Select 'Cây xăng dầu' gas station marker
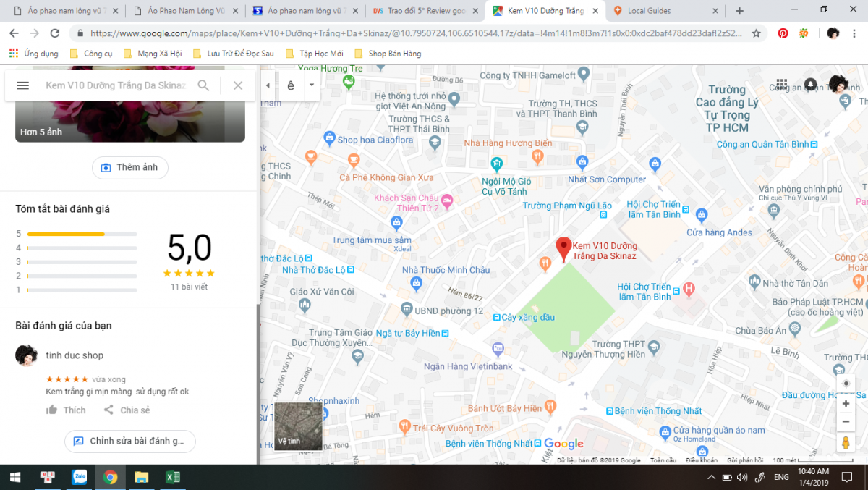Viewport: 868px width, 490px height. 497,317
